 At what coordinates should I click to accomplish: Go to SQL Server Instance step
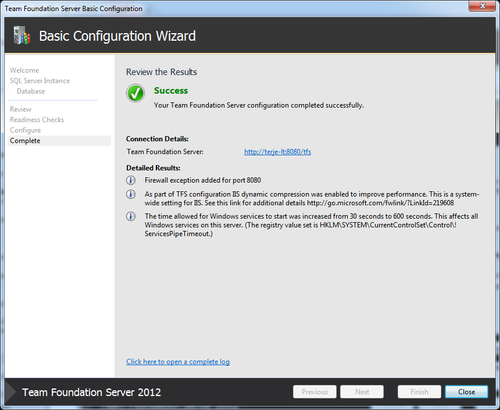coord(40,81)
